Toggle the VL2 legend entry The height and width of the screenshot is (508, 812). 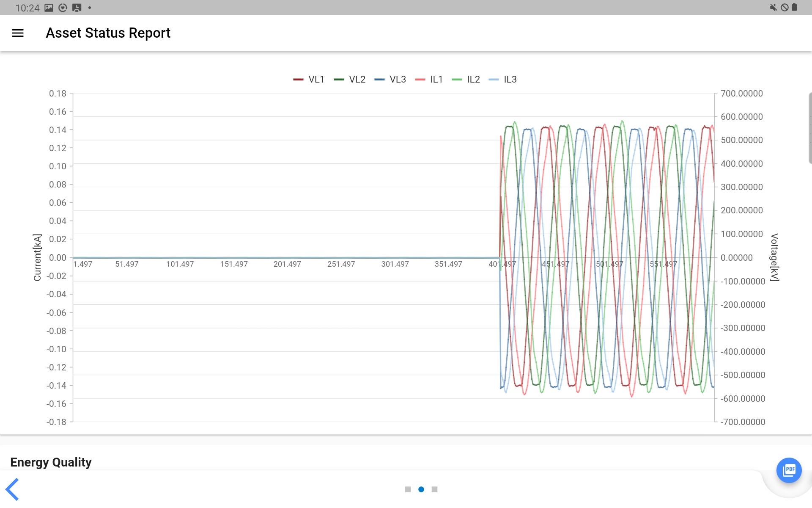tap(351, 79)
